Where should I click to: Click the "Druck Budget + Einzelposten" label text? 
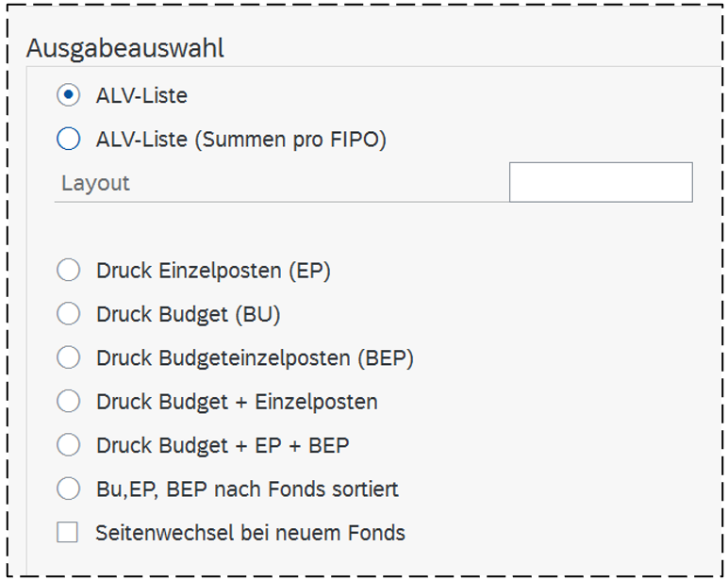tap(237, 402)
